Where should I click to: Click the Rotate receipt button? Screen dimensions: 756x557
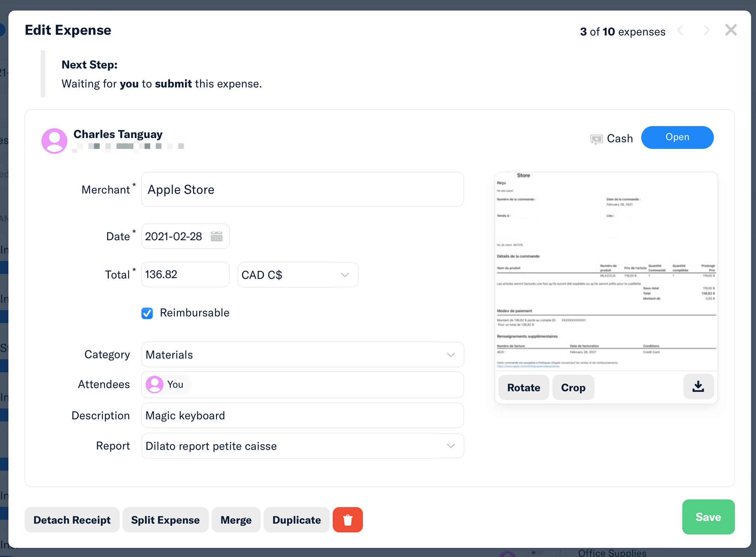523,387
